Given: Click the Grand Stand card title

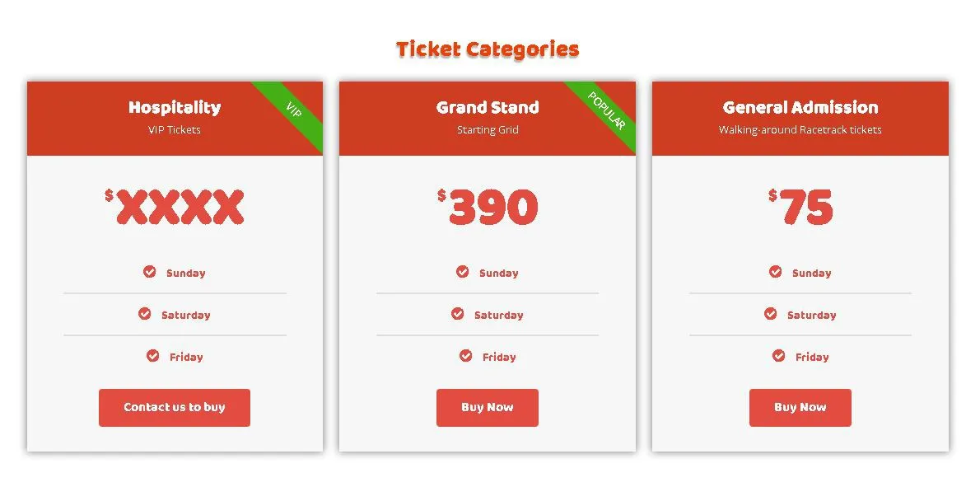Looking at the screenshot, I should click(488, 108).
